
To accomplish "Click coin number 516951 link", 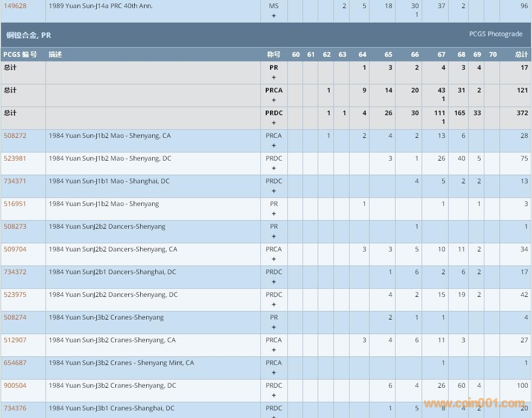I will pos(15,204).
